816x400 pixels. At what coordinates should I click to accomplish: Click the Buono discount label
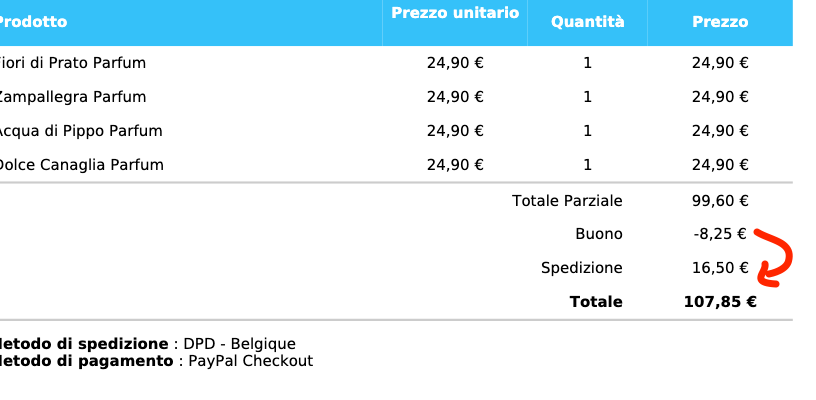(598, 234)
